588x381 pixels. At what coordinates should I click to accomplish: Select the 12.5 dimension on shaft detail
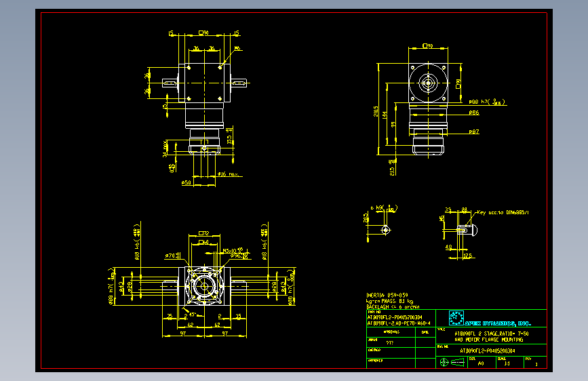pos(468,256)
